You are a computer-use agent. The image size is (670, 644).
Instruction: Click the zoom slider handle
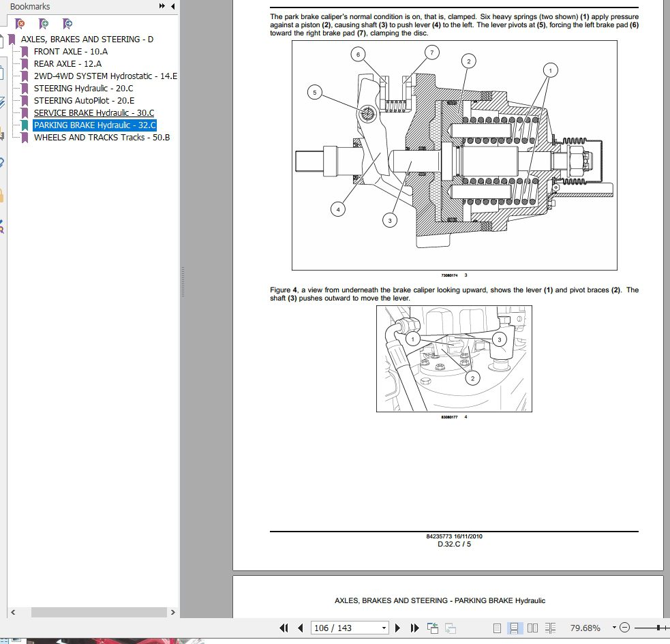click(x=658, y=628)
